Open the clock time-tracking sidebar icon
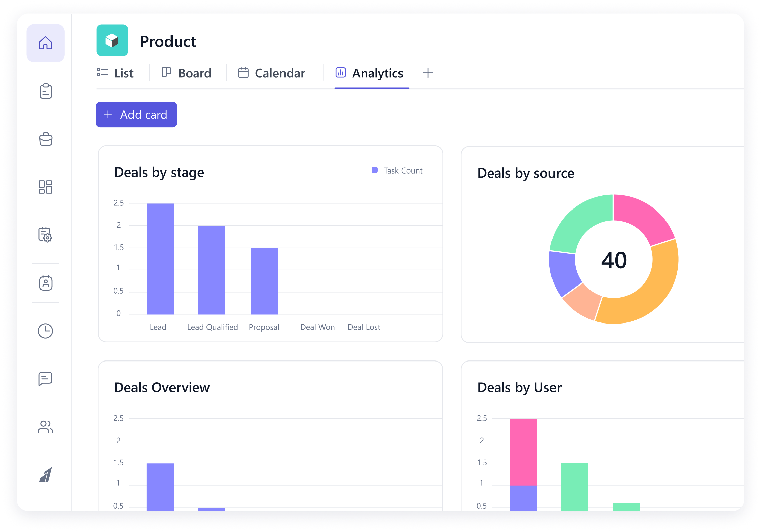The width and height of the screenshot is (761, 532). tap(45, 331)
